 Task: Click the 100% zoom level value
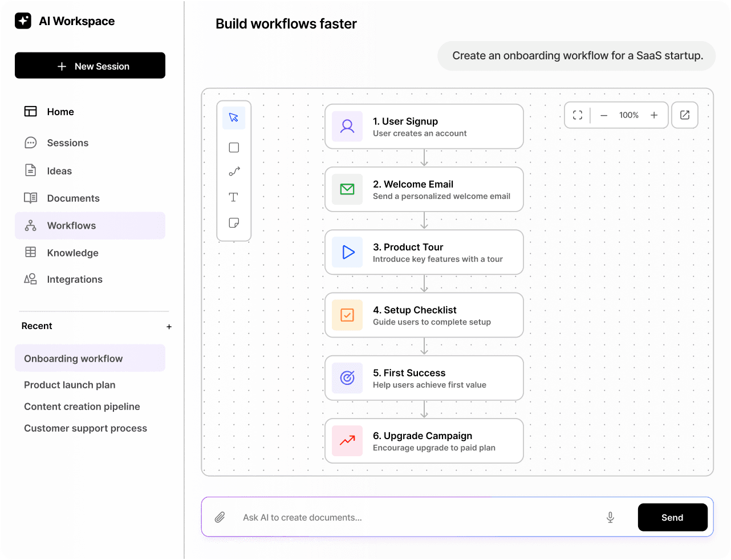[x=629, y=115]
